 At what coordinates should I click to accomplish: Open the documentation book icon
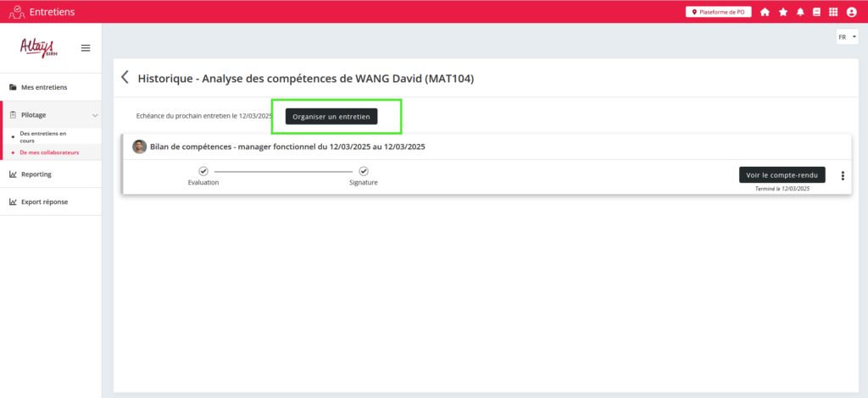pos(817,12)
